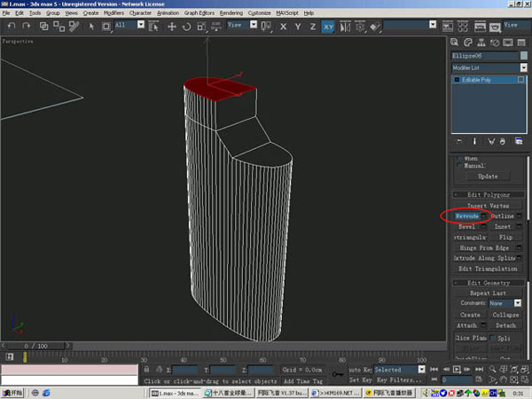Activate the Rotate transform tool
Viewport: 532px width, 399px height.
pyautogui.click(x=186, y=27)
